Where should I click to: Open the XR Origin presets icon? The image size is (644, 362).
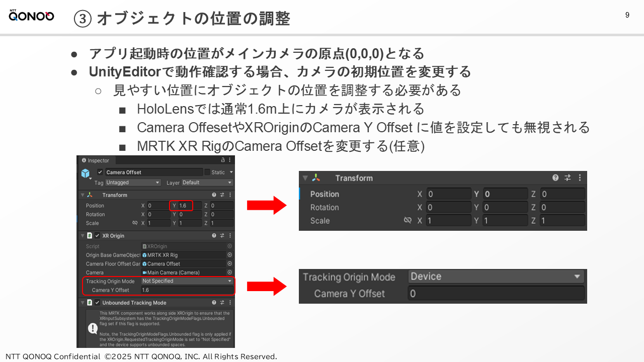click(222, 235)
